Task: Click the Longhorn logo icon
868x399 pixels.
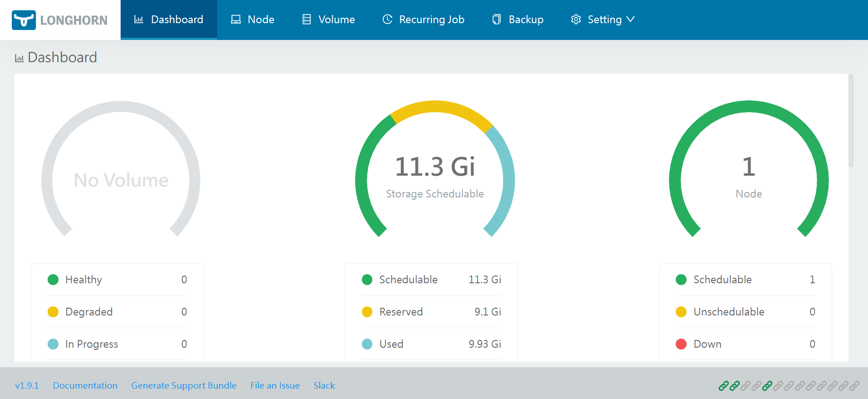Action: point(24,20)
